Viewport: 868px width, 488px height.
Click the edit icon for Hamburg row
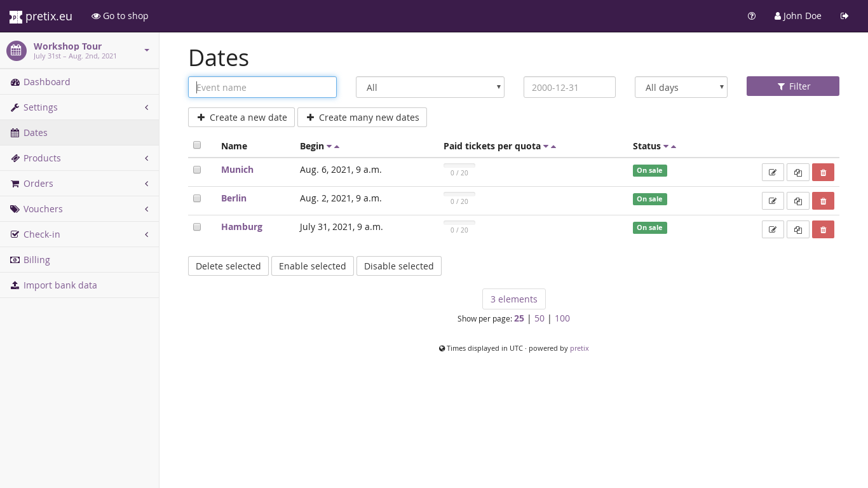773,229
